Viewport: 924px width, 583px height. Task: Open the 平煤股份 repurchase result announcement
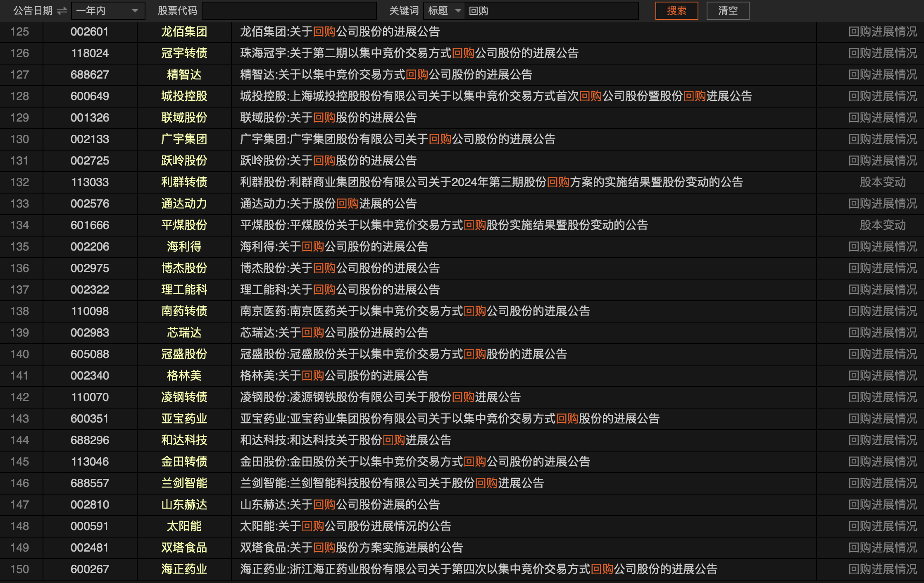coord(444,225)
